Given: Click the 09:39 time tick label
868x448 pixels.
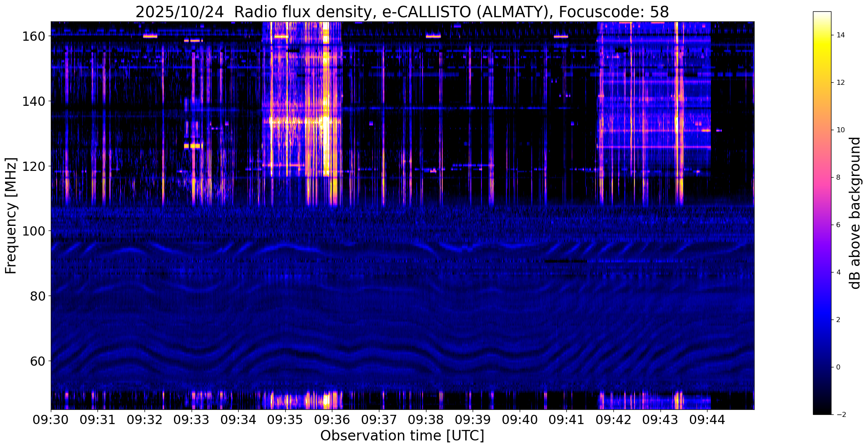Looking at the screenshot, I should tap(473, 420).
